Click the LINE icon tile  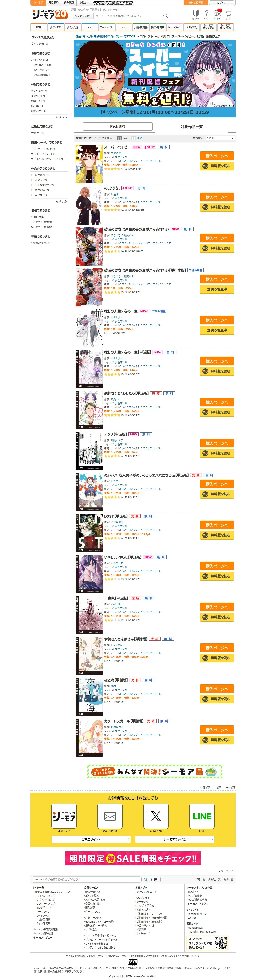(x=202, y=816)
